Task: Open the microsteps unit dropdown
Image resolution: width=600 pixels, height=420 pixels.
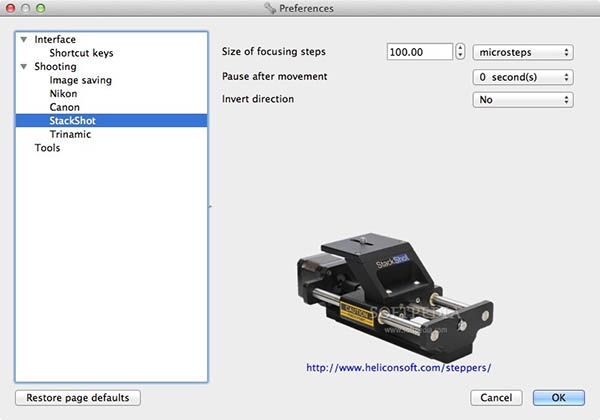Action: (x=521, y=52)
